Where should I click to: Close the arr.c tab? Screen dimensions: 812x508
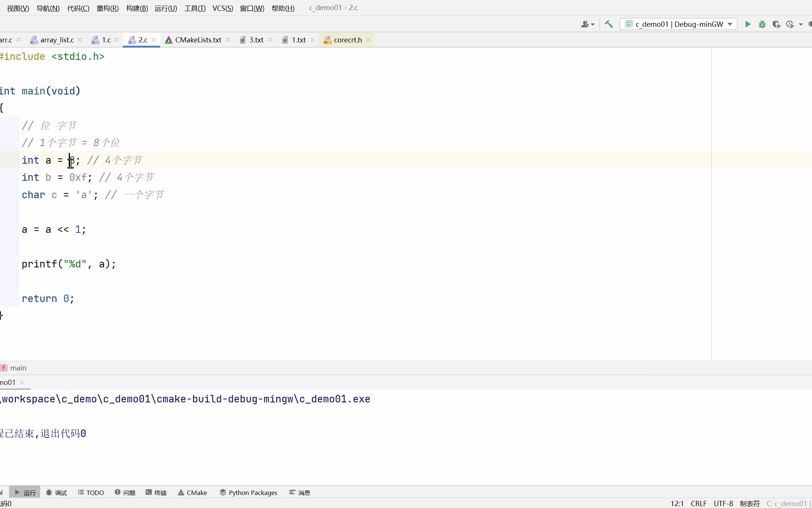[x=19, y=40]
